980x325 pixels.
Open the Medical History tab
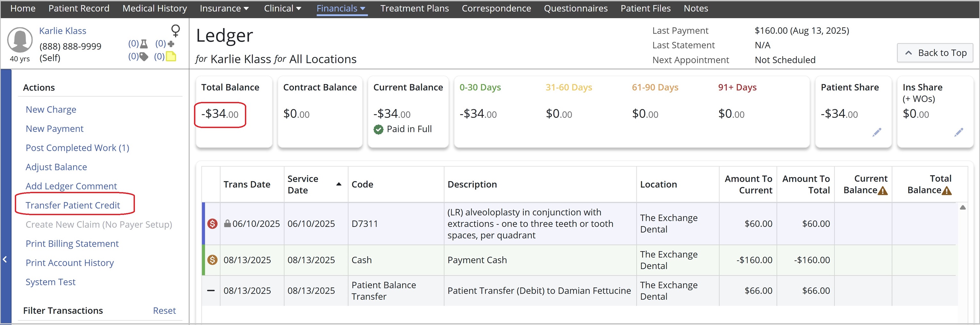pyautogui.click(x=155, y=8)
